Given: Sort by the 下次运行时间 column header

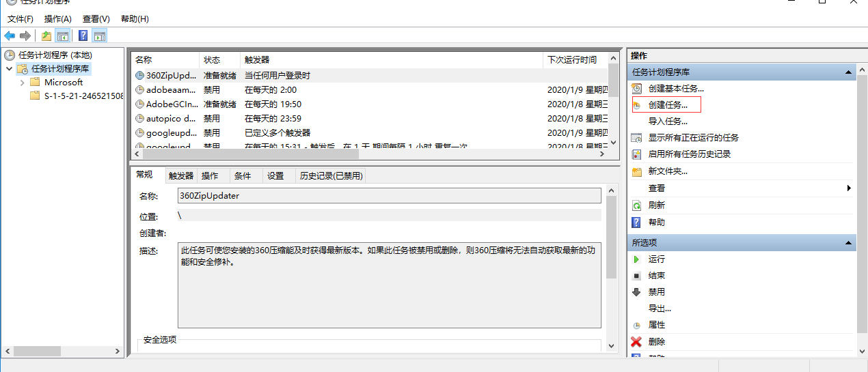Looking at the screenshot, I should (x=575, y=60).
